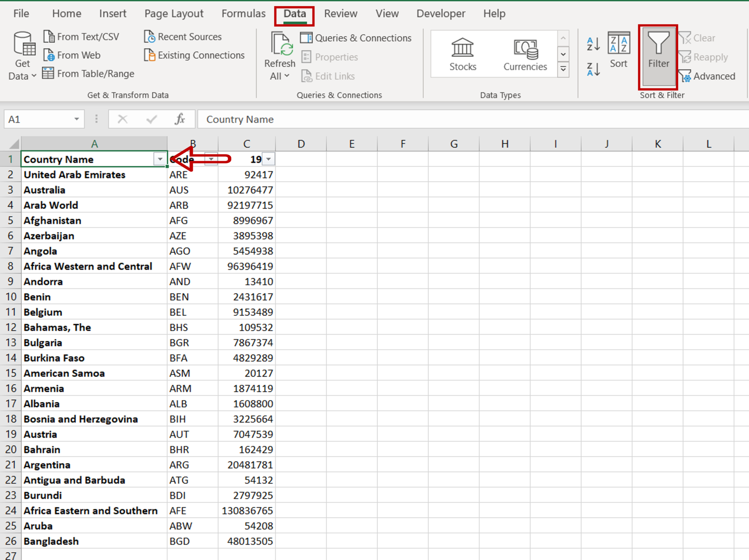Place cursor in the formula bar
Screen dimensions: 749x560
329,119
